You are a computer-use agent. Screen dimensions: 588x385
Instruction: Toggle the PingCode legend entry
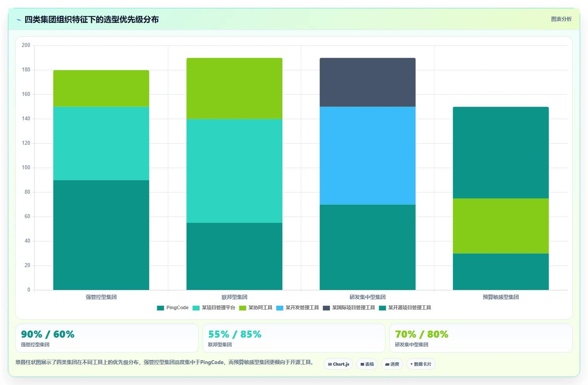173,308
